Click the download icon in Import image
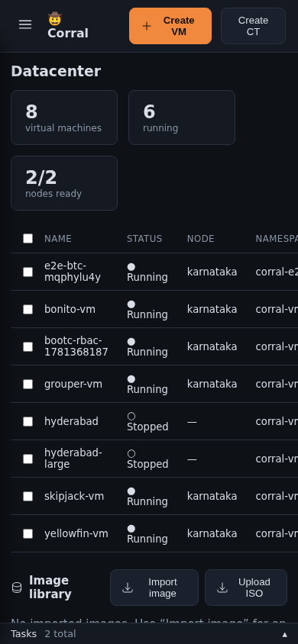298x644 pixels. (x=128, y=588)
